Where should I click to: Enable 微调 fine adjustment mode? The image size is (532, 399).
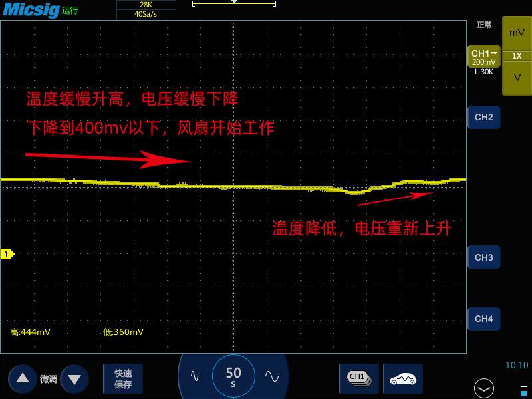(x=48, y=378)
